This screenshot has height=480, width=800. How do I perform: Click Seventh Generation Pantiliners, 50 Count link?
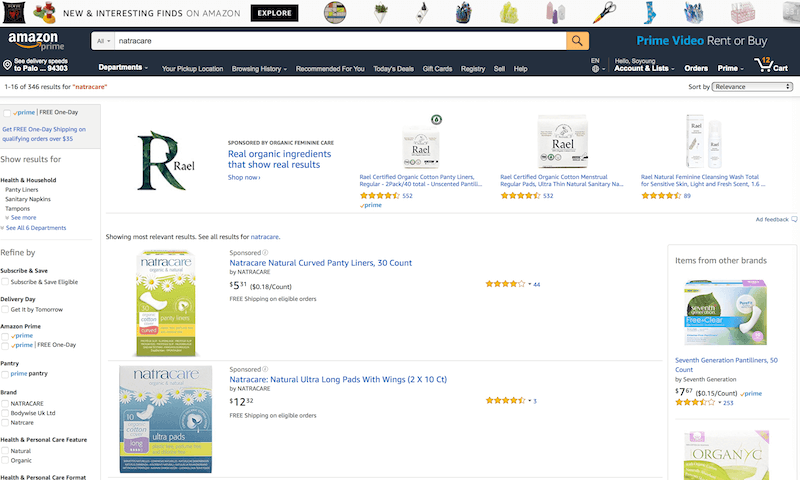(726, 365)
